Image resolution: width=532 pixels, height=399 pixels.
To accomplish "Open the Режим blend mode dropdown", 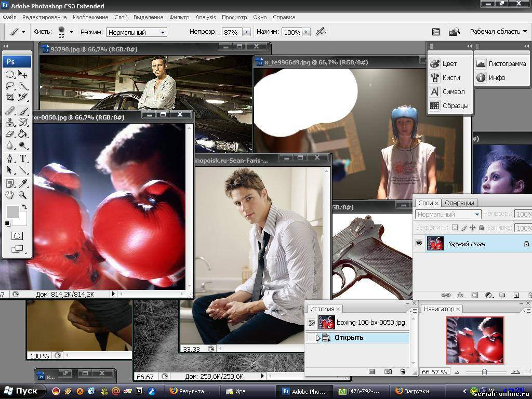I will tap(137, 32).
